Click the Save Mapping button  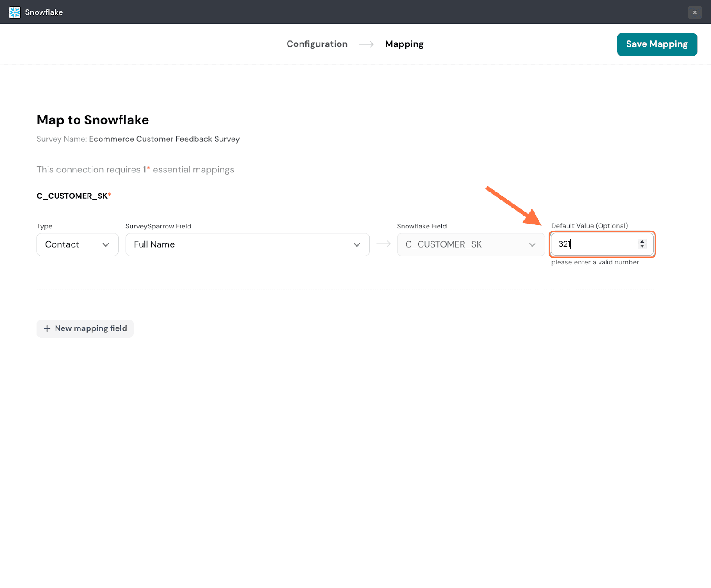tap(656, 44)
